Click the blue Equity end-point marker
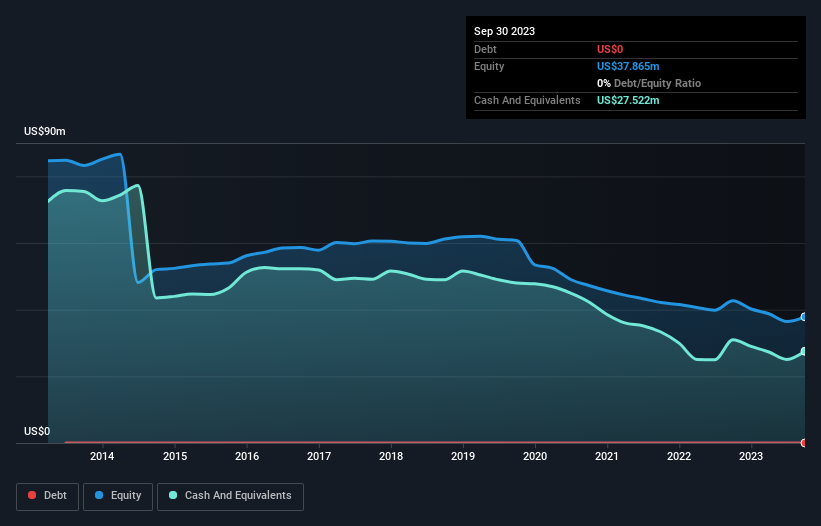 (804, 317)
